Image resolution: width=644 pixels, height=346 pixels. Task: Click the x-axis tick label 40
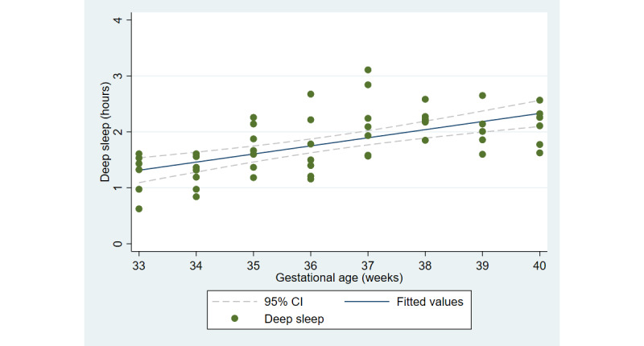pyautogui.click(x=539, y=264)
